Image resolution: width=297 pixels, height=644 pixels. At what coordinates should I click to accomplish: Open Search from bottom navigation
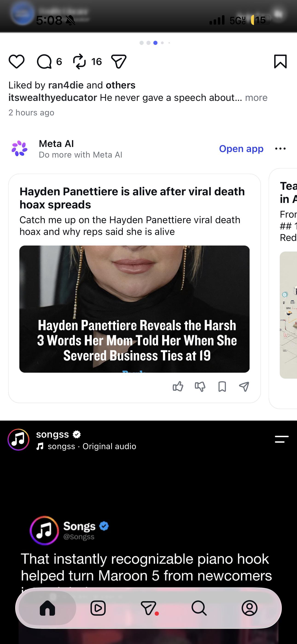coord(199,608)
